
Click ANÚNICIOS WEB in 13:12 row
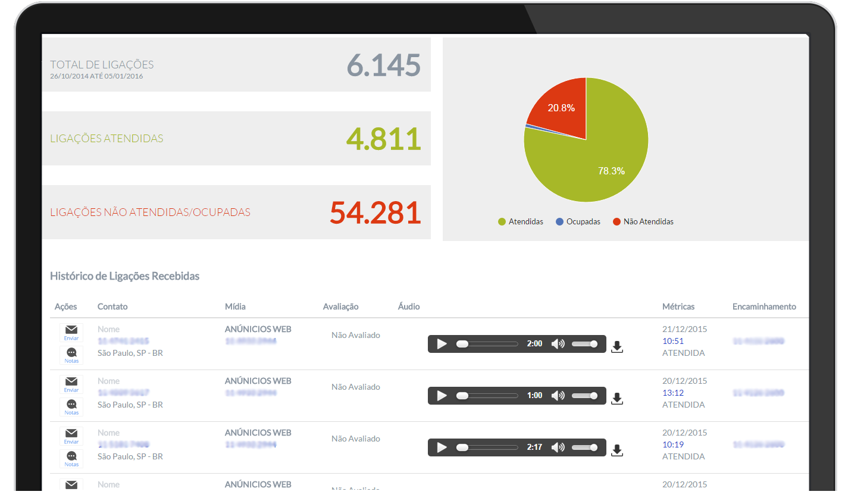coord(258,381)
